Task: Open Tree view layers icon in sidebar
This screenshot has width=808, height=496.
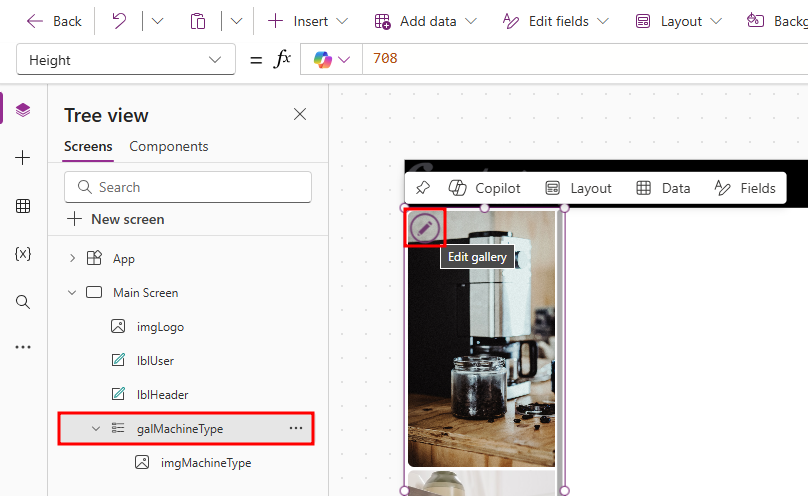Action: click(x=23, y=110)
